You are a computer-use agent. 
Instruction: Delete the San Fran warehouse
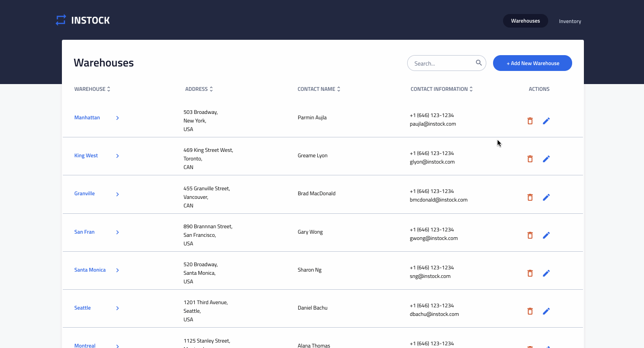pyautogui.click(x=530, y=235)
